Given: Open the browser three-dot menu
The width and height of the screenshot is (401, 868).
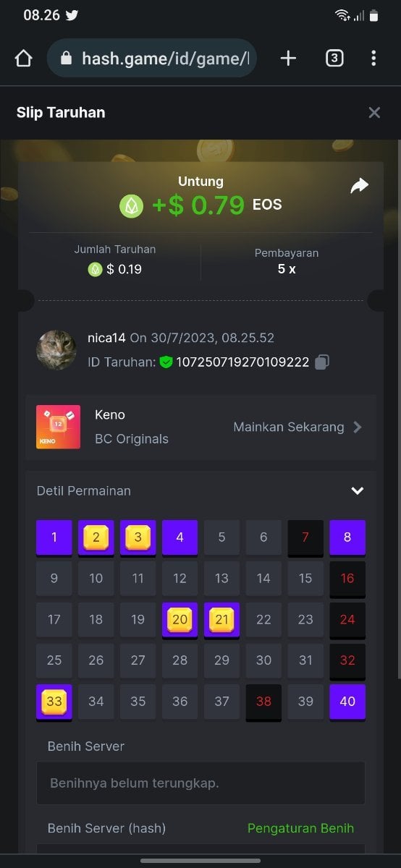Looking at the screenshot, I should point(373,59).
